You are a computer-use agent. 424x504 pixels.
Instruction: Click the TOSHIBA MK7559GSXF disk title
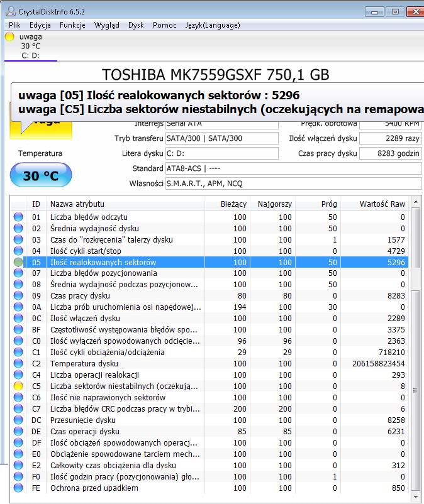coord(216,75)
